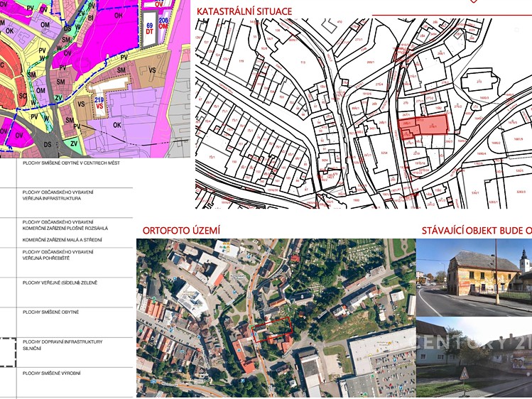The width and height of the screenshot is (532, 399).
Task: Click parcel number 3254 on cadastral map
Action: tap(384, 153)
